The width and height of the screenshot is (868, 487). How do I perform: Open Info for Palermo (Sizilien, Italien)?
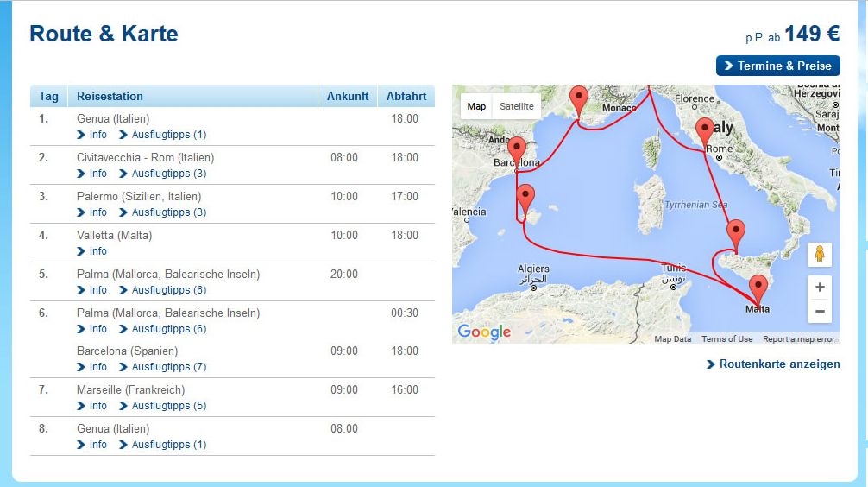pos(97,212)
